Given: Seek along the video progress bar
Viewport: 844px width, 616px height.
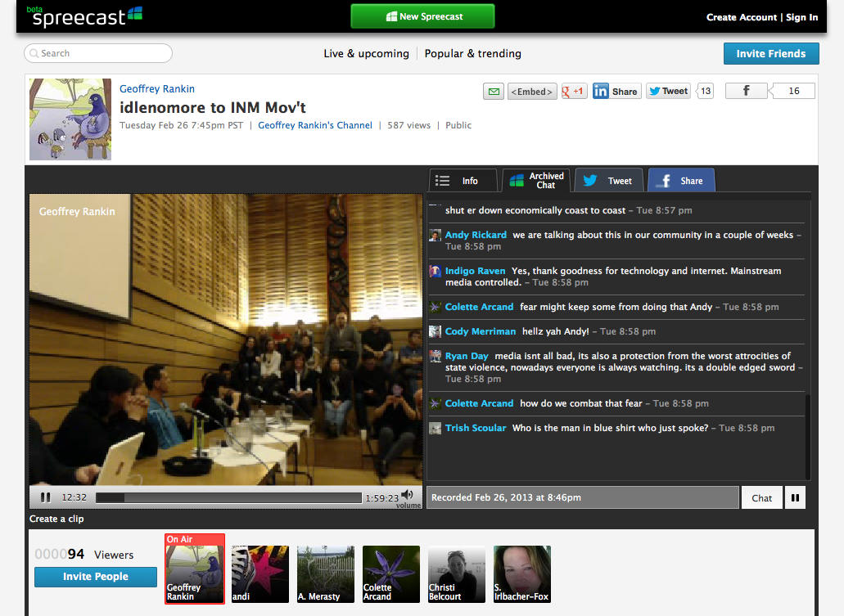Looking at the screenshot, I should point(228,497).
